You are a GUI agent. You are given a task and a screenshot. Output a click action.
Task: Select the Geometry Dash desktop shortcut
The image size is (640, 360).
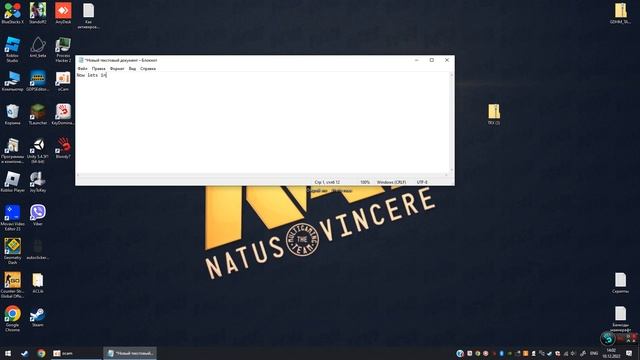(12, 251)
